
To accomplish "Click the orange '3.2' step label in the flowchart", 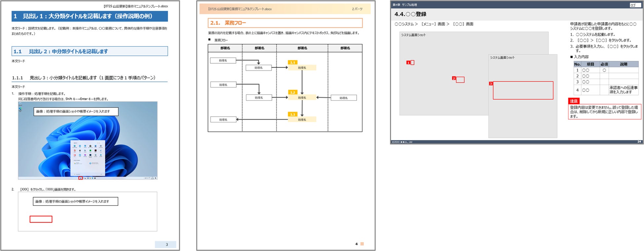I will point(293,92).
